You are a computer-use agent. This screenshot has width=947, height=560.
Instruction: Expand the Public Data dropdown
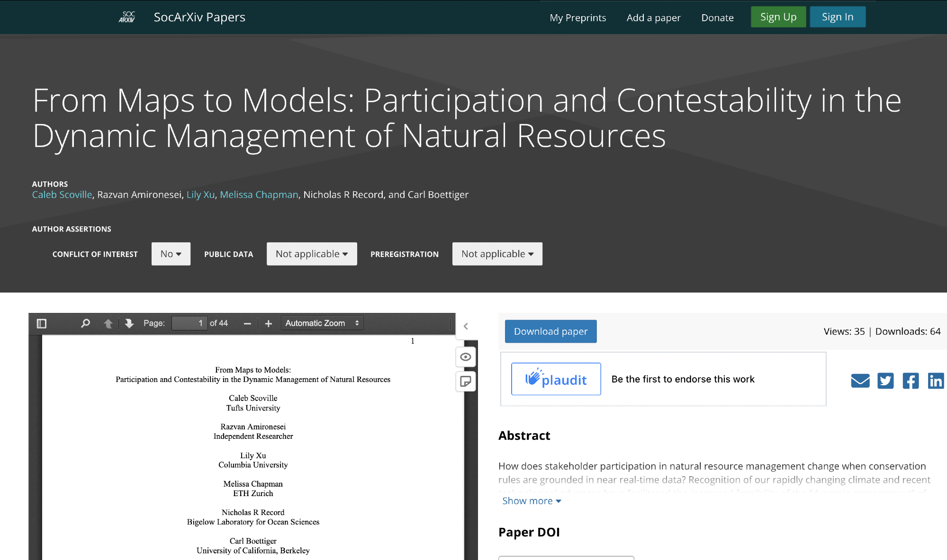point(311,254)
